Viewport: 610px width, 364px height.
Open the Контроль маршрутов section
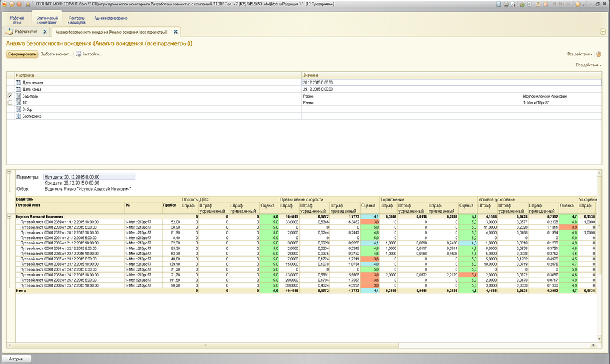(77, 20)
